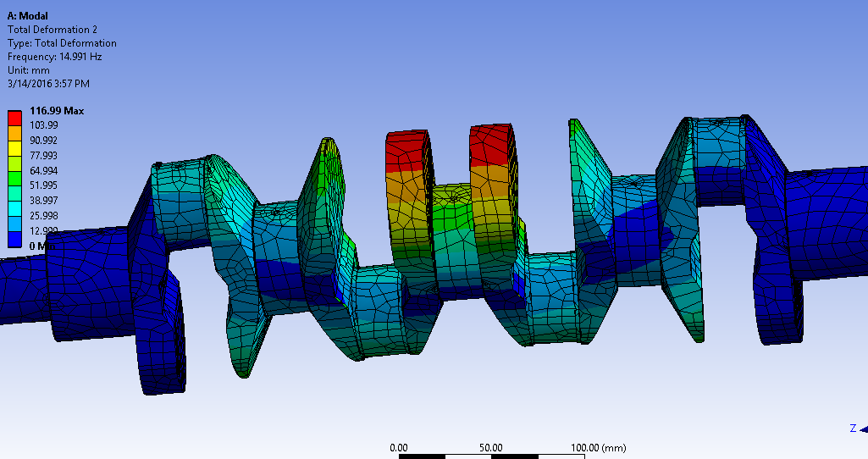The height and width of the screenshot is (459, 868).
Task: Click the yellow legend color band
Action: pos(14,148)
